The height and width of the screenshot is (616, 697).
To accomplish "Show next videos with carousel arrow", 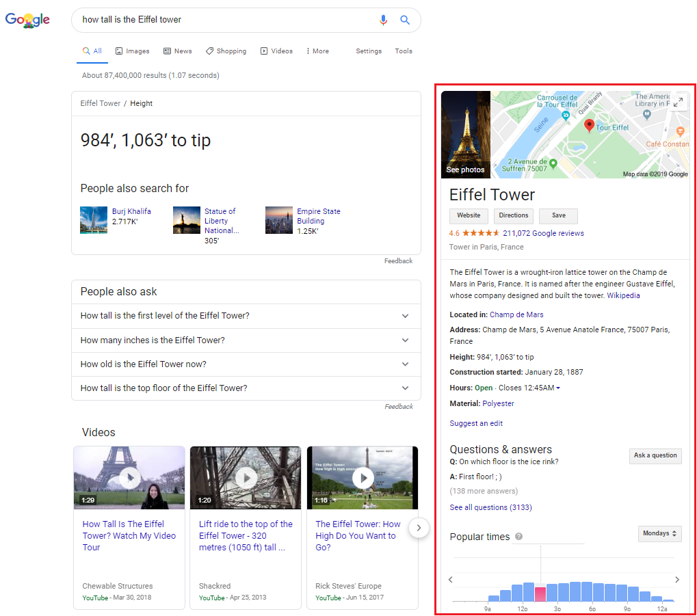I will pyautogui.click(x=419, y=528).
